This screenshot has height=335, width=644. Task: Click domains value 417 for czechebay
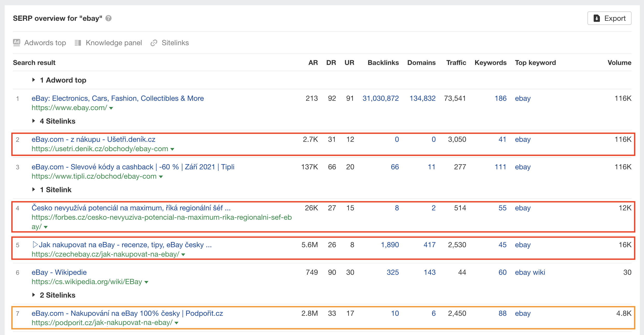[x=429, y=245]
